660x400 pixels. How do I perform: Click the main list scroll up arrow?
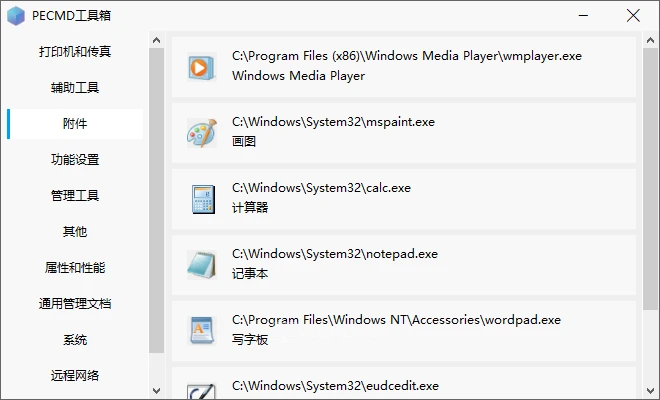(650, 40)
